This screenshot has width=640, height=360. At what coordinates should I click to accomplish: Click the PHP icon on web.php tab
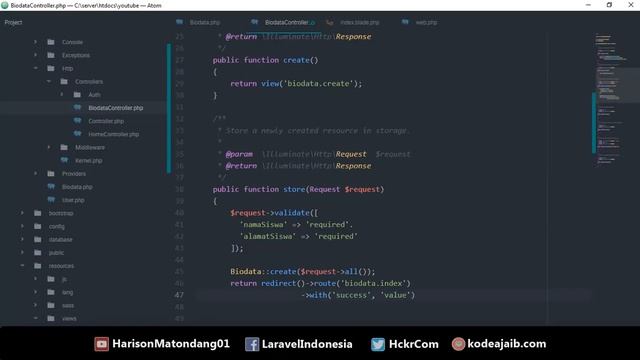[x=405, y=22]
